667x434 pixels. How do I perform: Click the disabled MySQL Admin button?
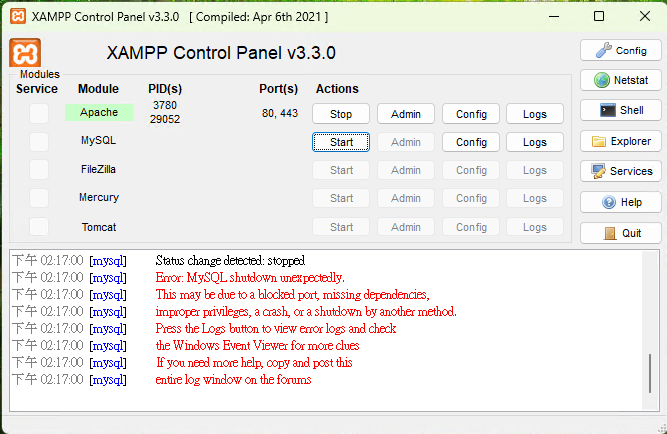click(x=406, y=142)
